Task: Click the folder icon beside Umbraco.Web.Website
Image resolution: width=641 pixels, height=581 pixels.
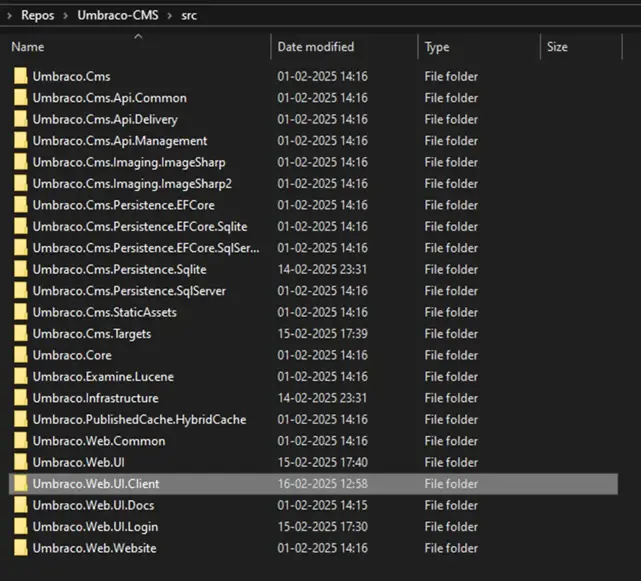Action: (x=20, y=548)
